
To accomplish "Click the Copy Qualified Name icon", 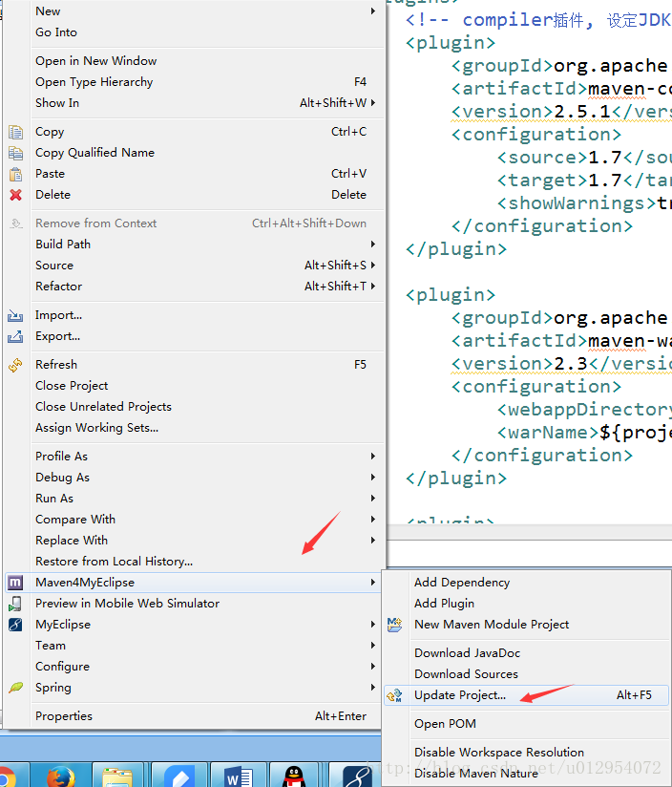I will [x=15, y=153].
